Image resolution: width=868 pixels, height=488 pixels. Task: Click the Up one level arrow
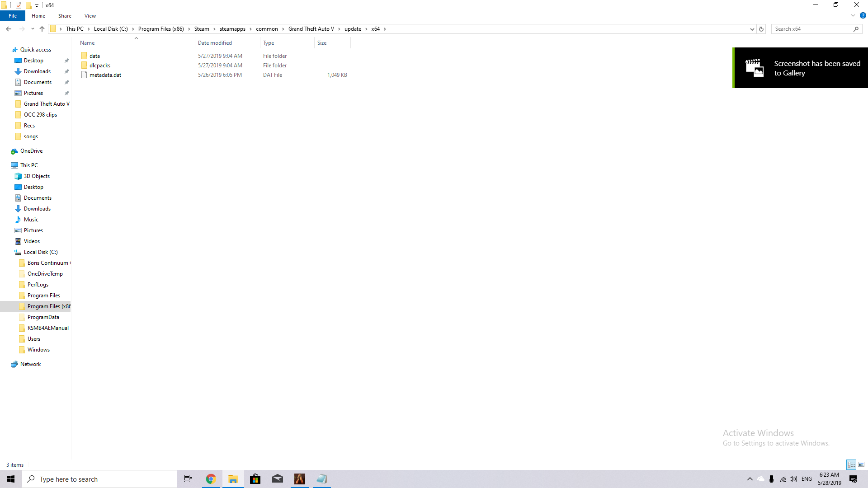point(42,29)
